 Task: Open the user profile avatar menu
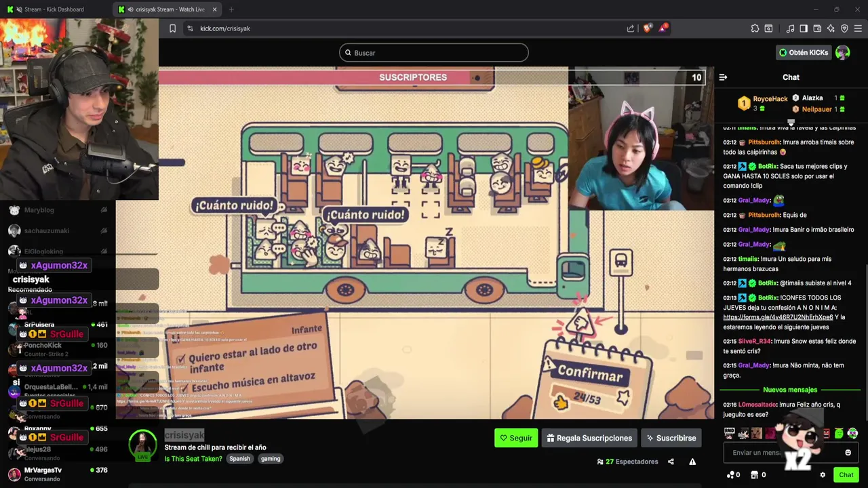coord(842,52)
